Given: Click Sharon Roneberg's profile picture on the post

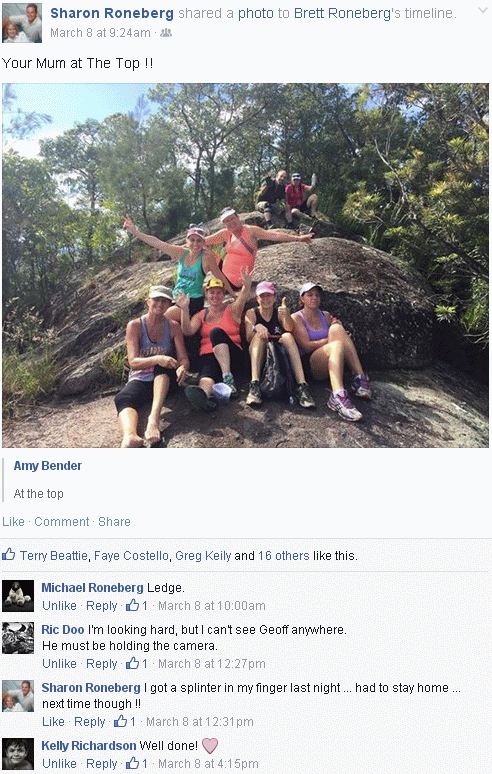Looking at the screenshot, I should point(22,22).
